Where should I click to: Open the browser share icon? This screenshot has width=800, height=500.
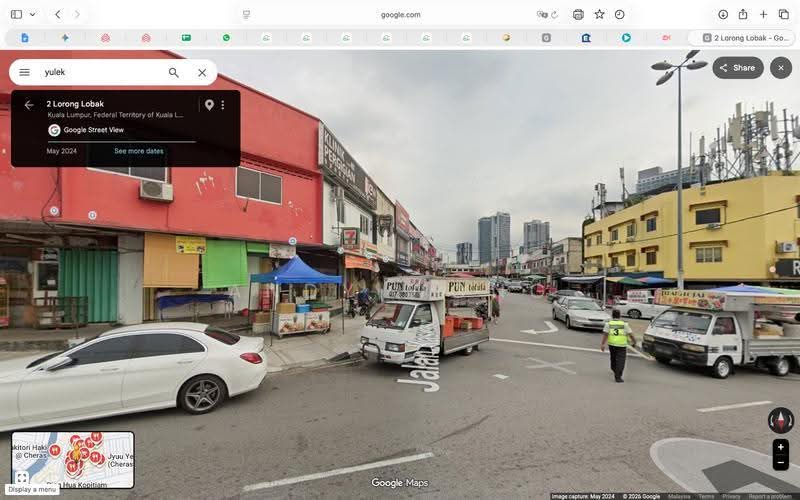743,14
